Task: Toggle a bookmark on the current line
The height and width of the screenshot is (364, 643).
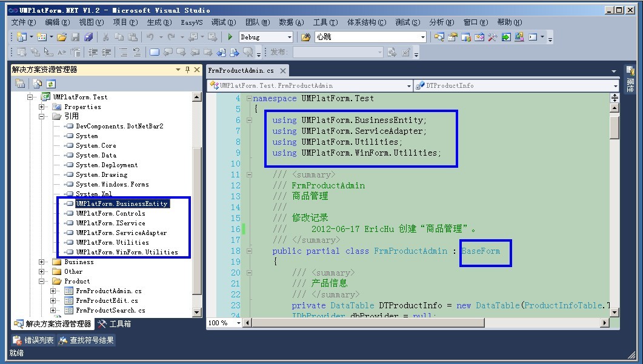Action: pyautogui.click(x=155, y=53)
